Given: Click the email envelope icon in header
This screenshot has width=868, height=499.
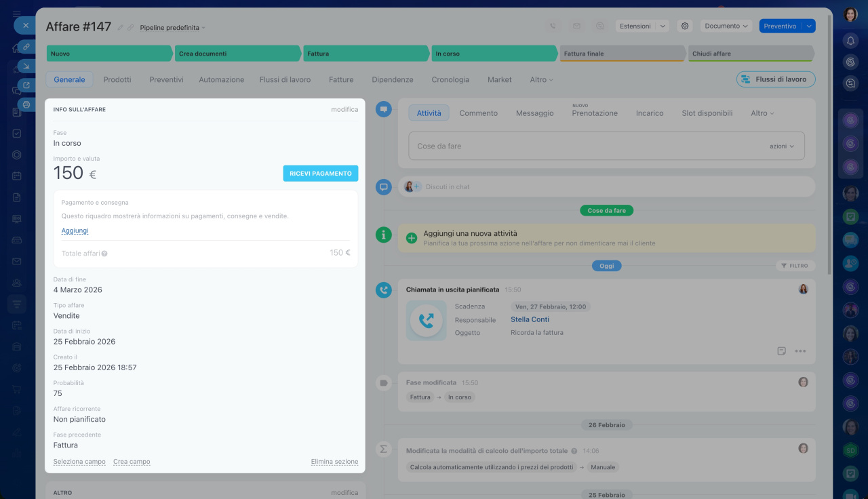Looking at the screenshot, I should coord(576,26).
